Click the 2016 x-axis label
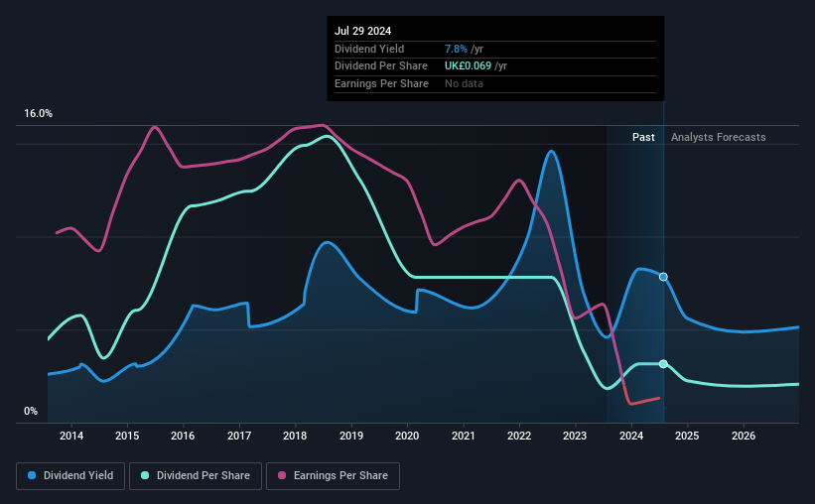 [183, 436]
